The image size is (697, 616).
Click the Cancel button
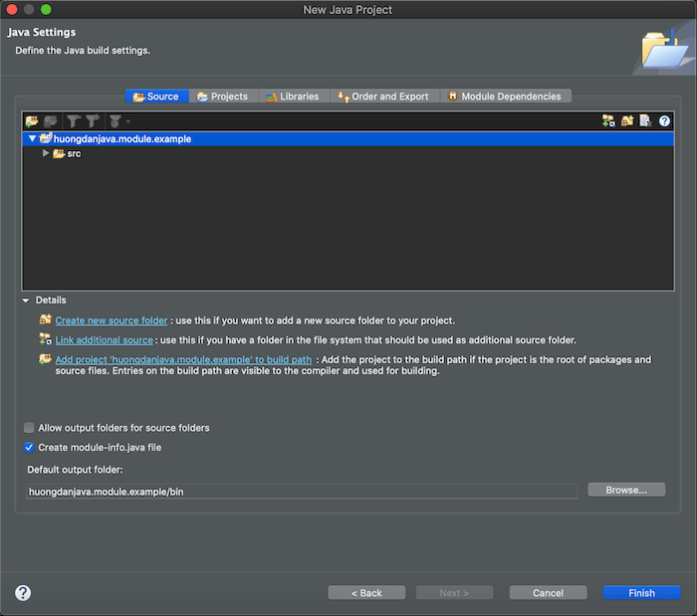pos(548,592)
